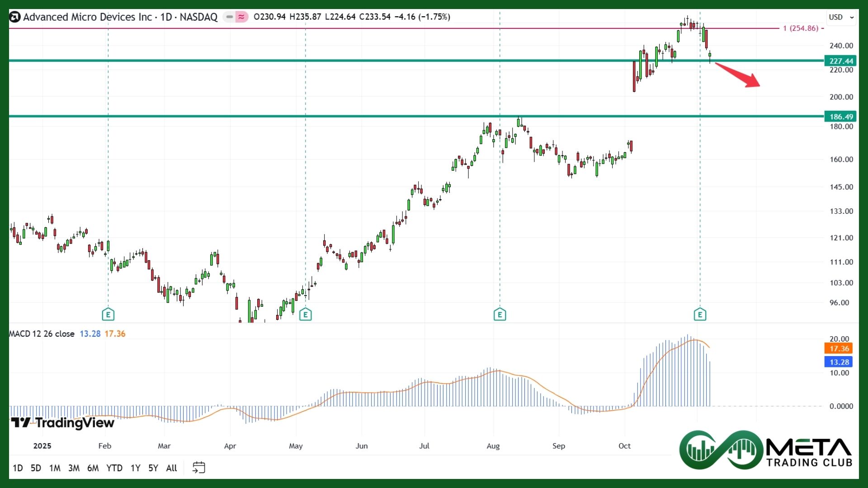Open the USD currency dropdown
Screen dimensions: 868x488
tap(836, 17)
